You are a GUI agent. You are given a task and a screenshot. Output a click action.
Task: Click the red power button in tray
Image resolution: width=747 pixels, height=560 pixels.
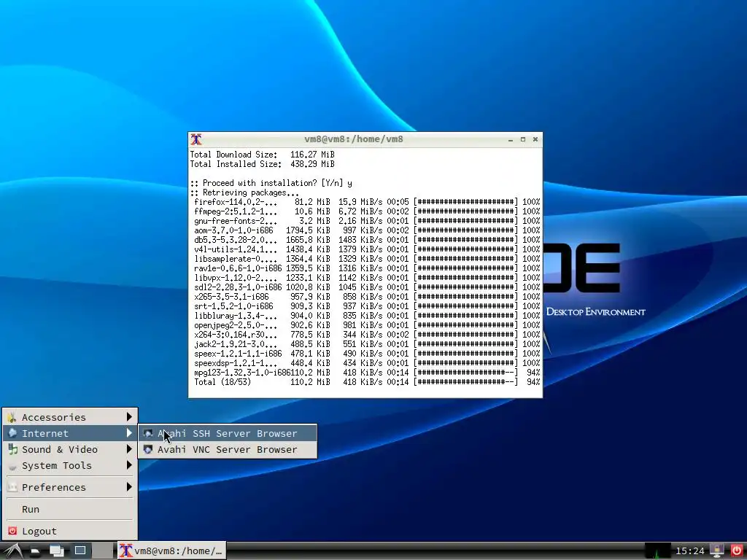coord(737,551)
